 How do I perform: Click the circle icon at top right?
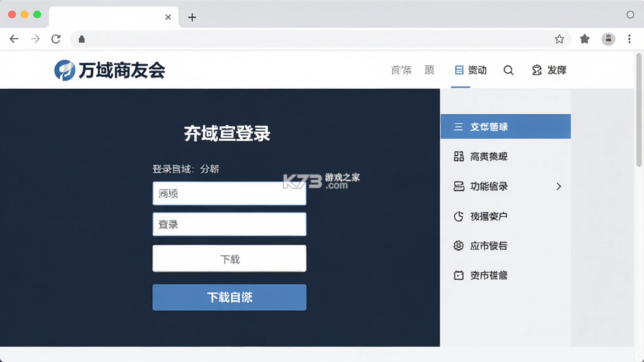(630, 15)
